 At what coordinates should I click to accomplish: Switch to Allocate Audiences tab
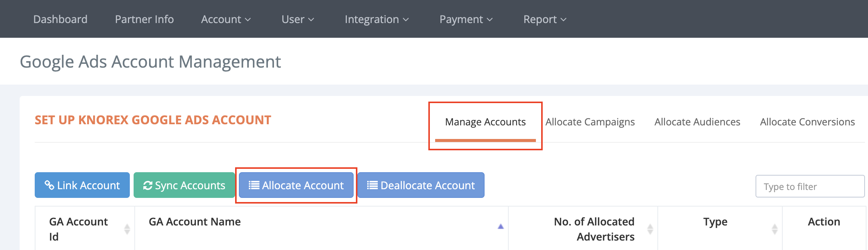(697, 122)
